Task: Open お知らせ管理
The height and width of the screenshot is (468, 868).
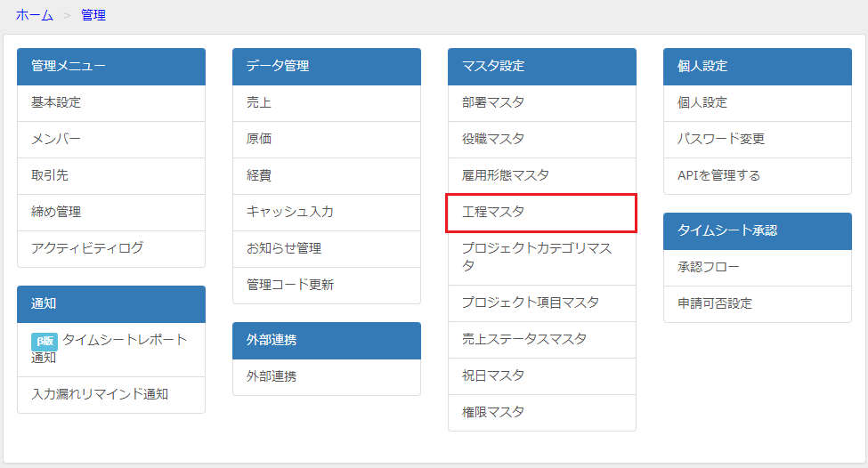Action: 327,249
